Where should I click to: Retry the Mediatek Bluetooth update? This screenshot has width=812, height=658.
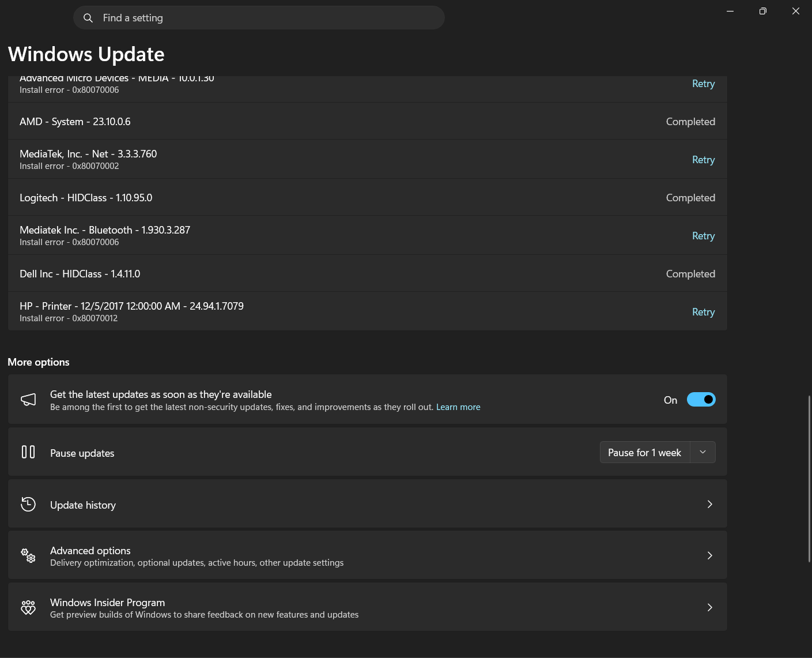click(703, 236)
